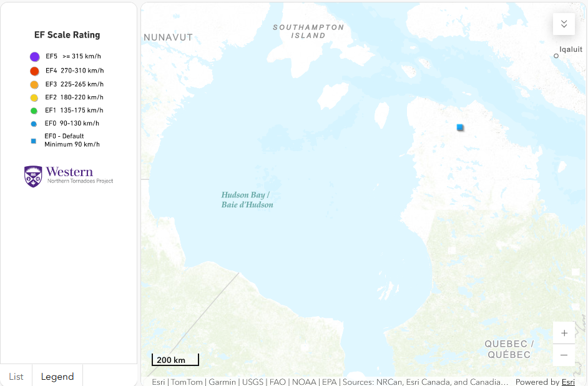Click the green EF1 legend circle

(x=34, y=111)
